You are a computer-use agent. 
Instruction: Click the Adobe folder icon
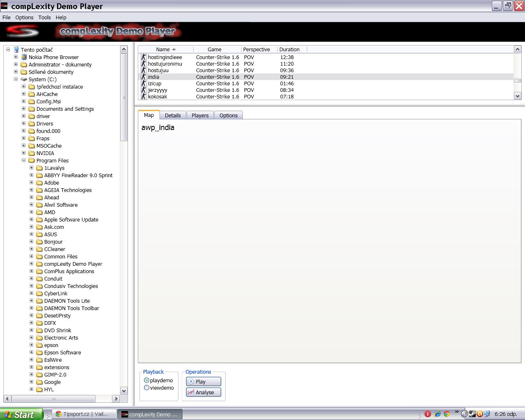tap(39, 183)
